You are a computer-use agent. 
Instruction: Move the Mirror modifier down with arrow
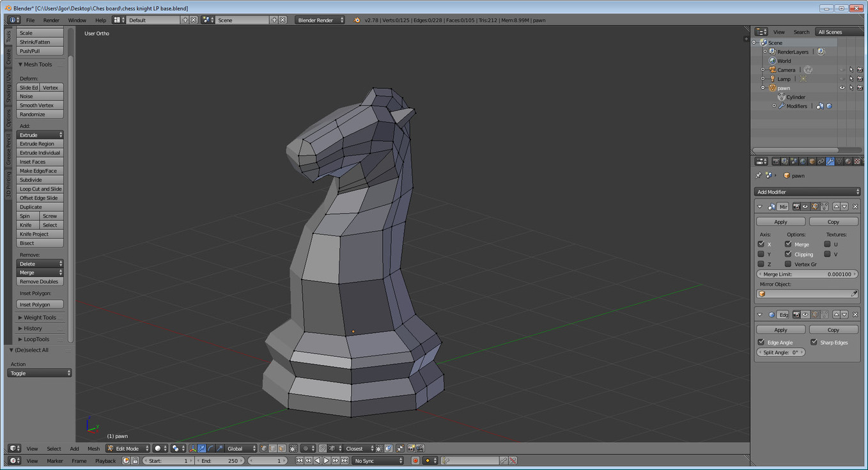pyautogui.click(x=845, y=207)
